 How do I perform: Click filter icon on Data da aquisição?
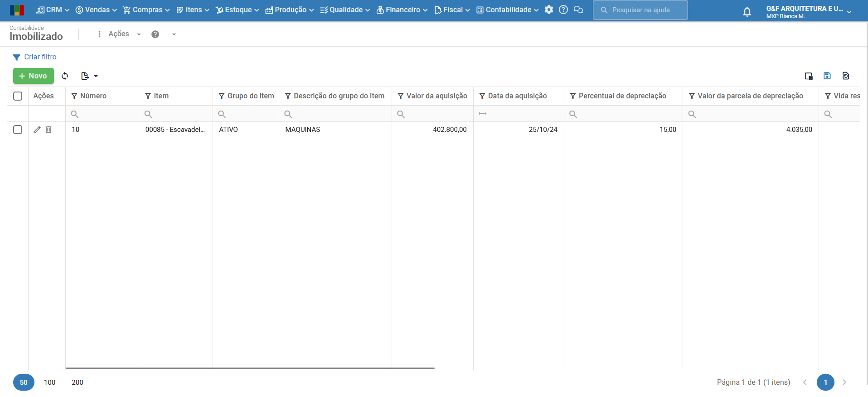pyautogui.click(x=482, y=96)
